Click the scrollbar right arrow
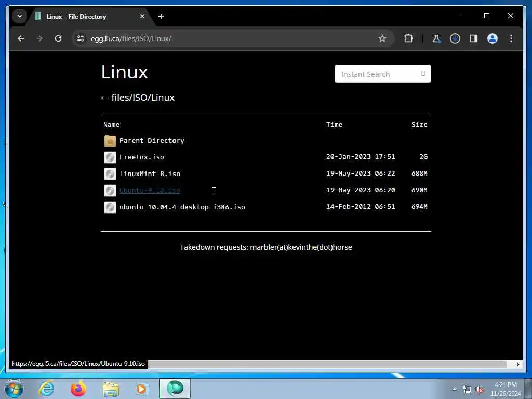 click(518, 364)
